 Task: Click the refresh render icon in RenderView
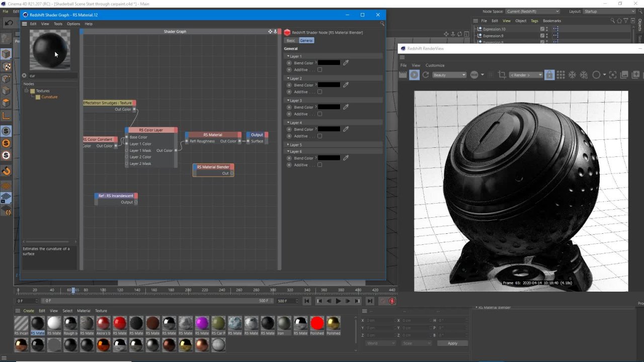(x=426, y=75)
